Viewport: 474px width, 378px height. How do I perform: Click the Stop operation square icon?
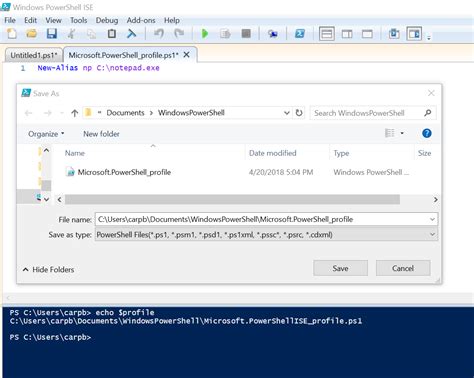click(x=246, y=34)
